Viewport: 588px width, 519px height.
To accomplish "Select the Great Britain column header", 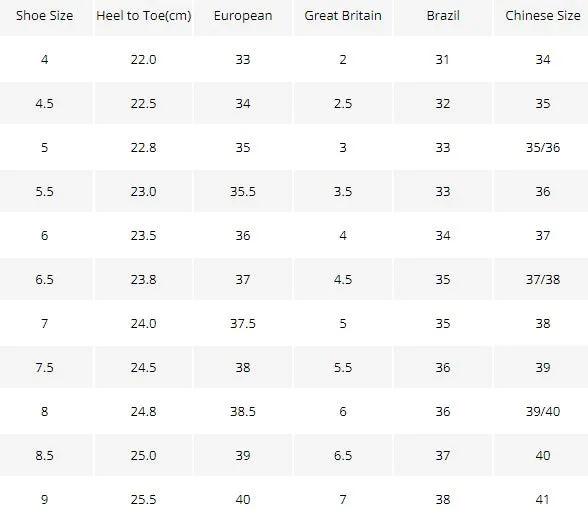I will click(343, 16).
